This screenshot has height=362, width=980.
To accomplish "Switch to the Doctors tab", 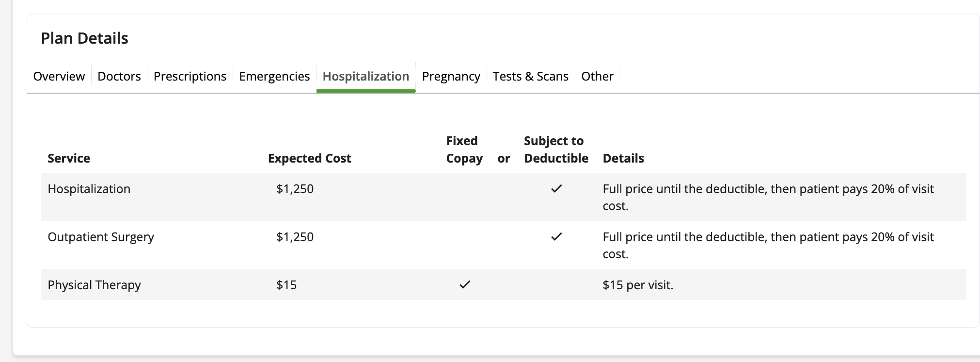I will 119,77.
